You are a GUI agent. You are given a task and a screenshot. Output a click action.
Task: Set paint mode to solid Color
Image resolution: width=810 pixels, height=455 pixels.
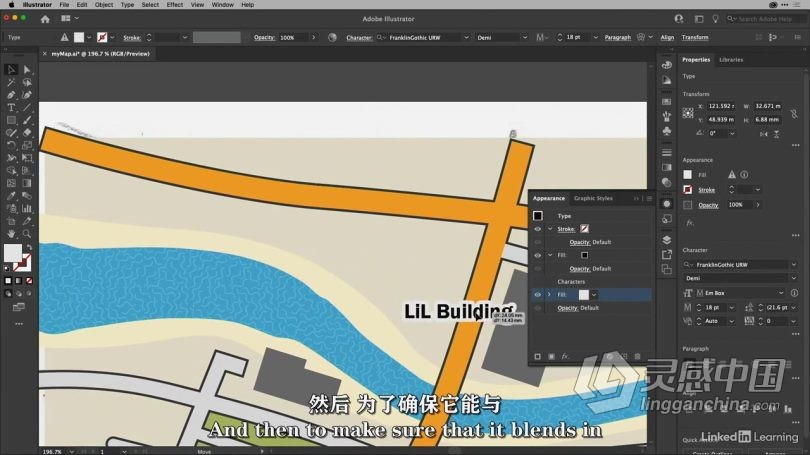(8, 281)
